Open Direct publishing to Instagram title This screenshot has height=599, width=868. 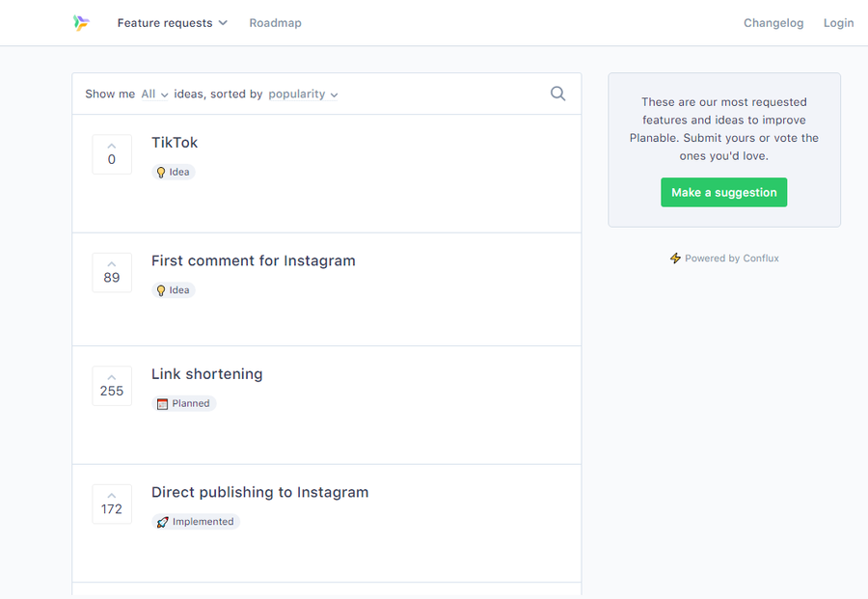[260, 492]
